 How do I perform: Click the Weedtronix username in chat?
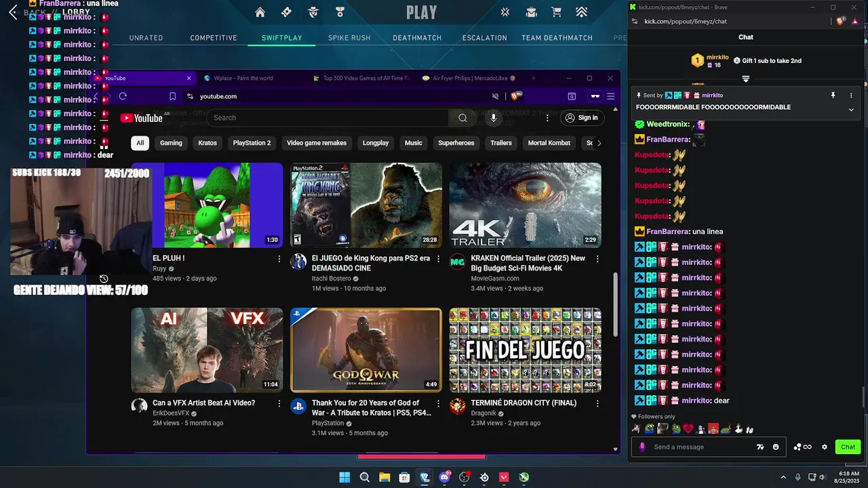[x=668, y=125]
